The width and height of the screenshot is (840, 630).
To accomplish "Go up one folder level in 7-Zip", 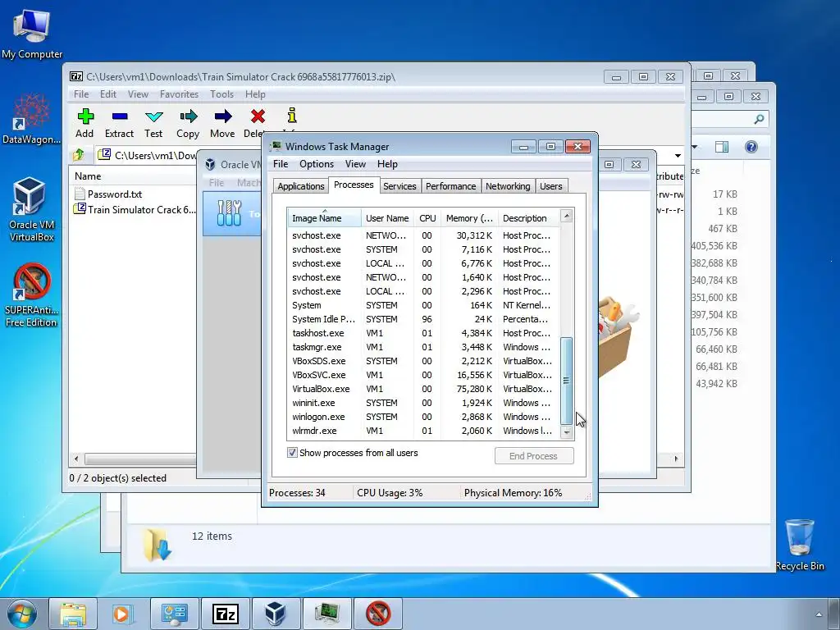I will click(79, 155).
